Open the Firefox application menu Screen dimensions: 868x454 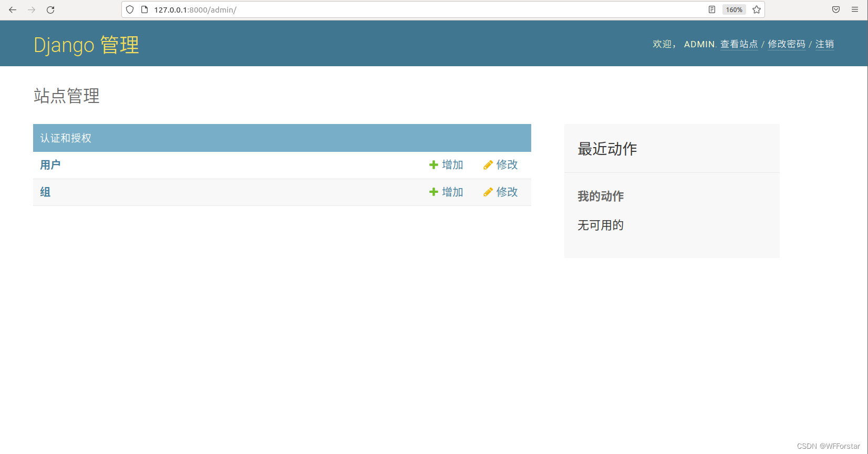pos(855,9)
